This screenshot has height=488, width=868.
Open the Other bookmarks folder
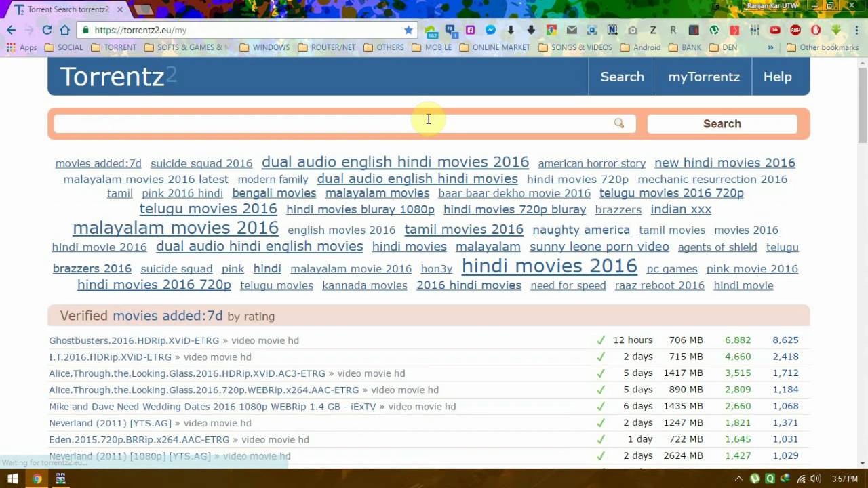pyautogui.click(x=823, y=47)
